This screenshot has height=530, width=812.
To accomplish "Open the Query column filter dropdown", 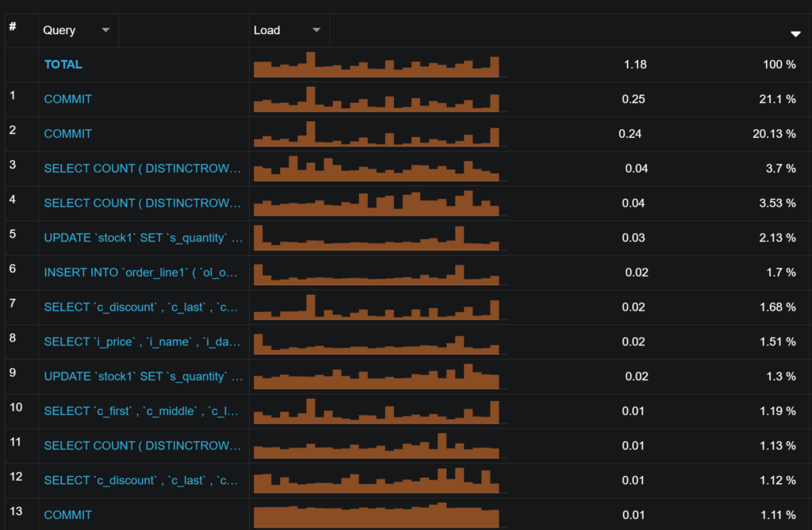I will [105, 29].
